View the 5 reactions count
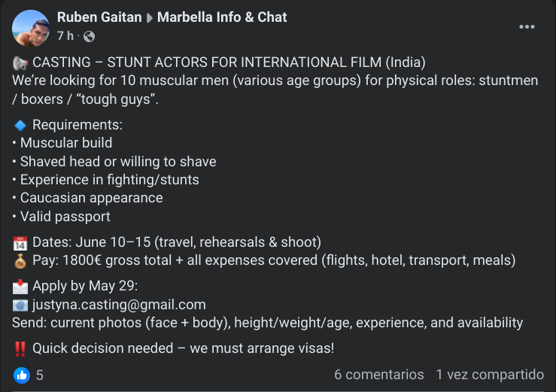Image resolution: width=556 pixels, height=392 pixels. click(x=40, y=375)
